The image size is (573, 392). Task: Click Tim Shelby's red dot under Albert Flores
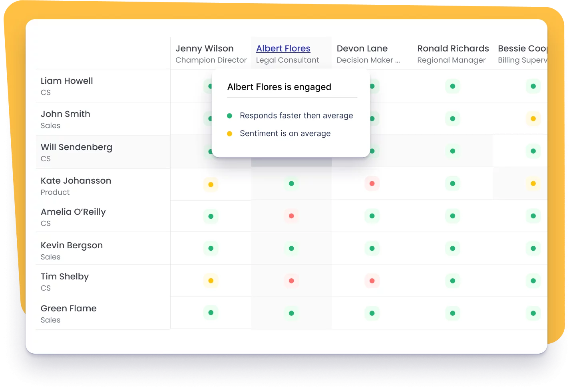click(x=291, y=281)
